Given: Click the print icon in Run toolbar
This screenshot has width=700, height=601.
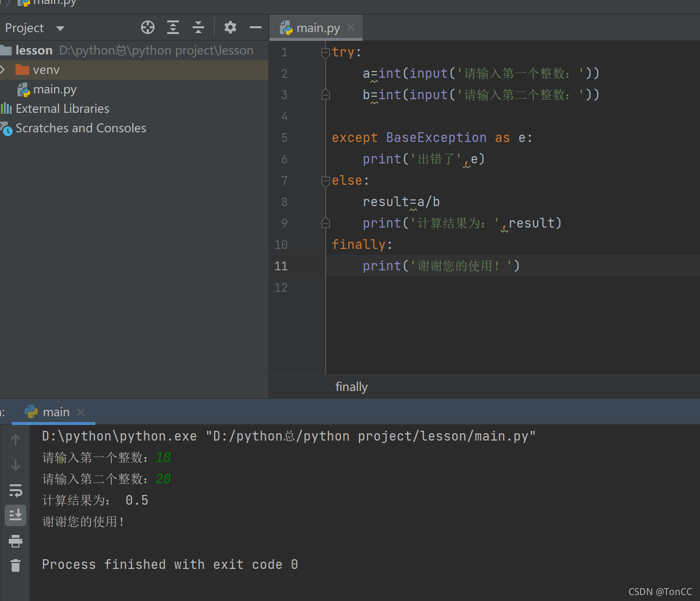Looking at the screenshot, I should (16, 541).
